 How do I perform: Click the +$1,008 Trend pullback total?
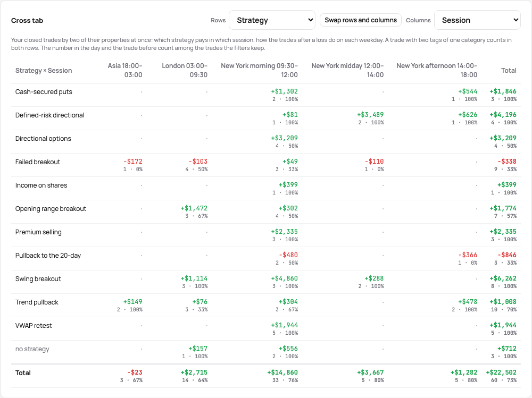tap(503, 305)
